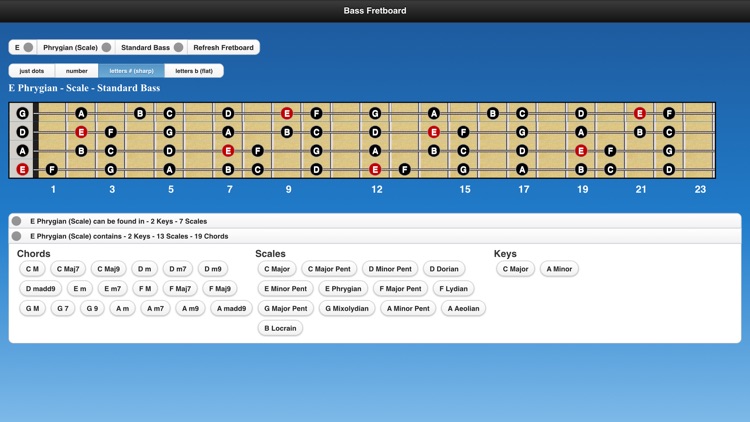The width and height of the screenshot is (750, 422).
Task: Tap red E note at fret 9 on G string
Action: pos(287,113)
